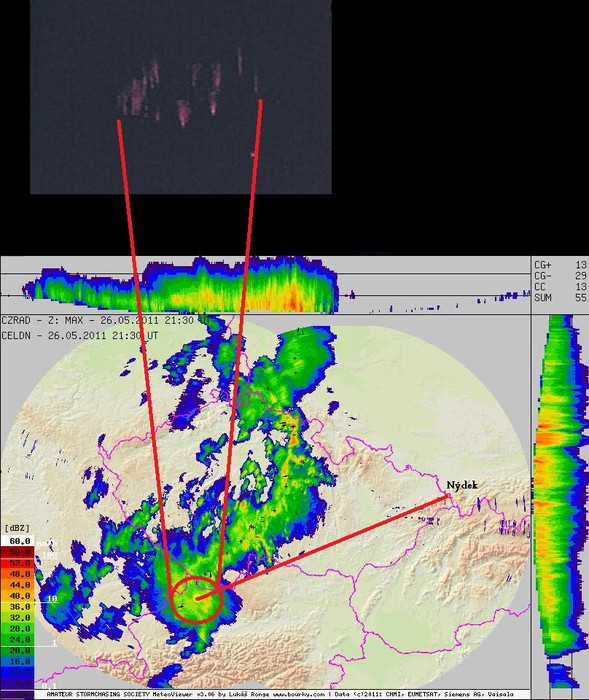Click the www.bourky.com link in footer
This screenshot has width=589, height=700.
point(298,695)
